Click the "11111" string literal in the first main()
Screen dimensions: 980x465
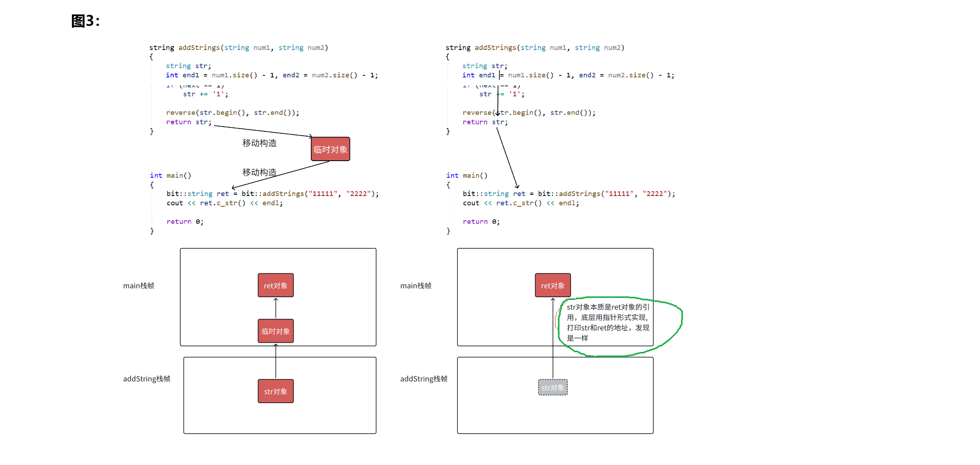coord(323,194)
